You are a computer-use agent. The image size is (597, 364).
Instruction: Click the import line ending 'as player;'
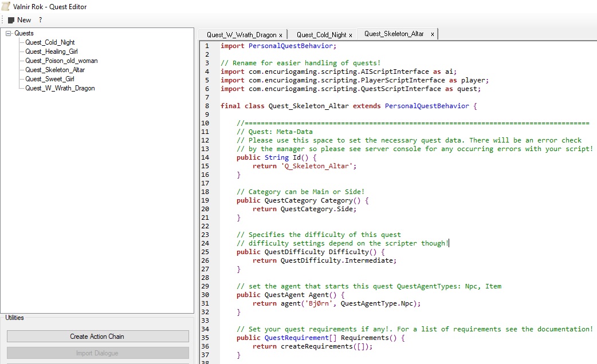pyautogui.click(x=355, y=80)
